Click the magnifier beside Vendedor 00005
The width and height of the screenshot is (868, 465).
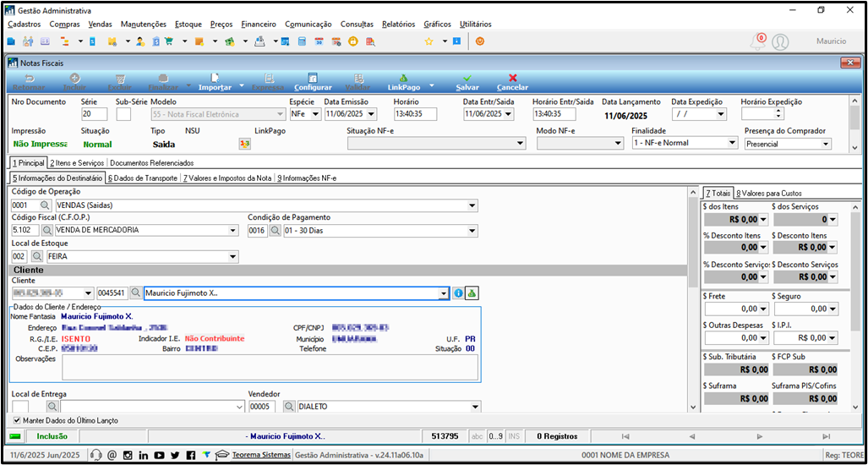pos(289,407)
